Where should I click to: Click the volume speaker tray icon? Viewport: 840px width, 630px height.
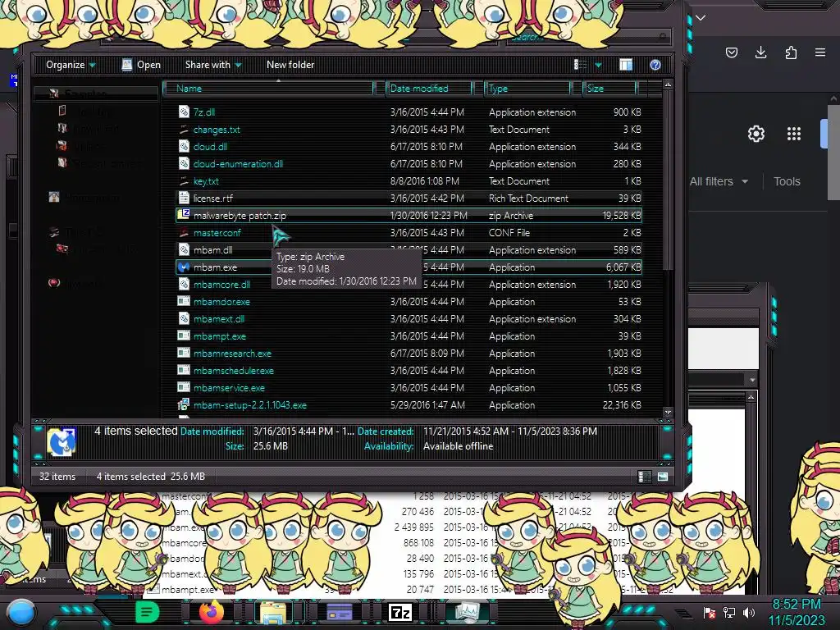(x=749, y=612)
